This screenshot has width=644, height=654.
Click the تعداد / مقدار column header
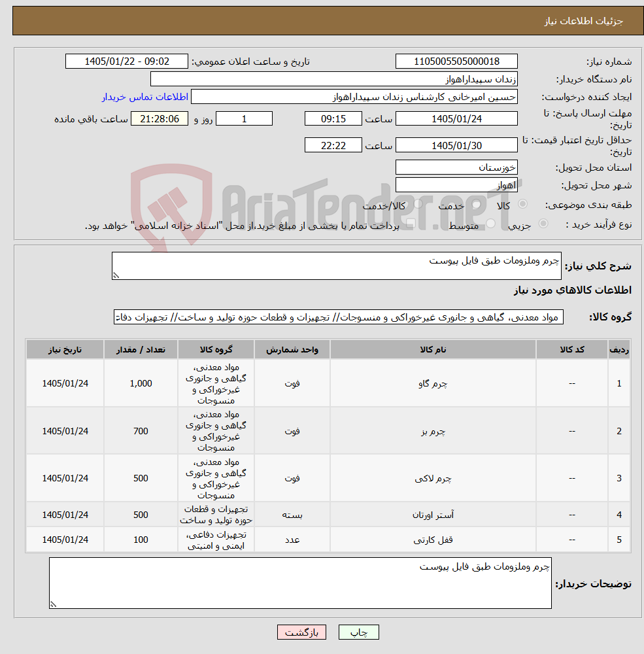[x=141, y=349]
